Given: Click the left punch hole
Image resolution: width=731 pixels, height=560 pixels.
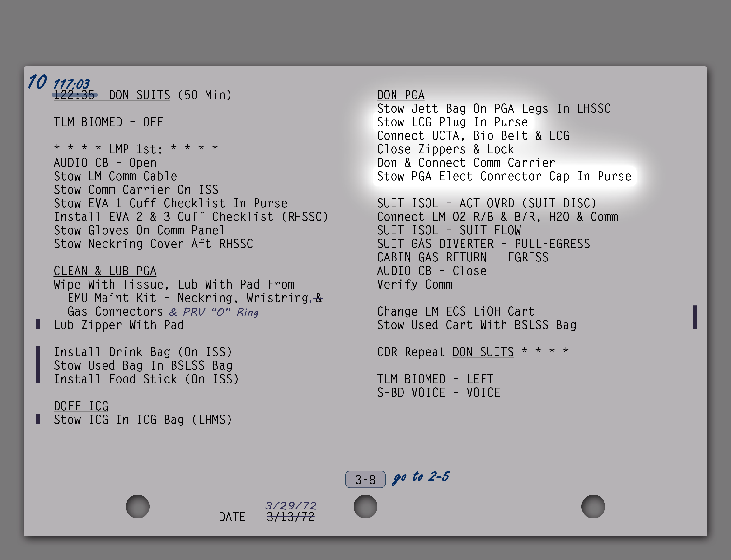Looking at the screenshot, I should [137, 506].
